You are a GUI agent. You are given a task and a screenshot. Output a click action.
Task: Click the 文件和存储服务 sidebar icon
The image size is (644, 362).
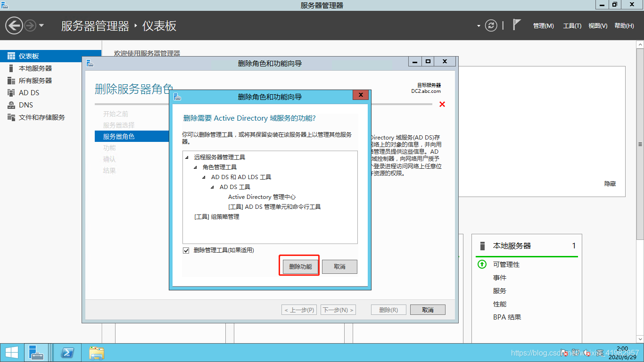pyautogui.click(x=11, y=117)
